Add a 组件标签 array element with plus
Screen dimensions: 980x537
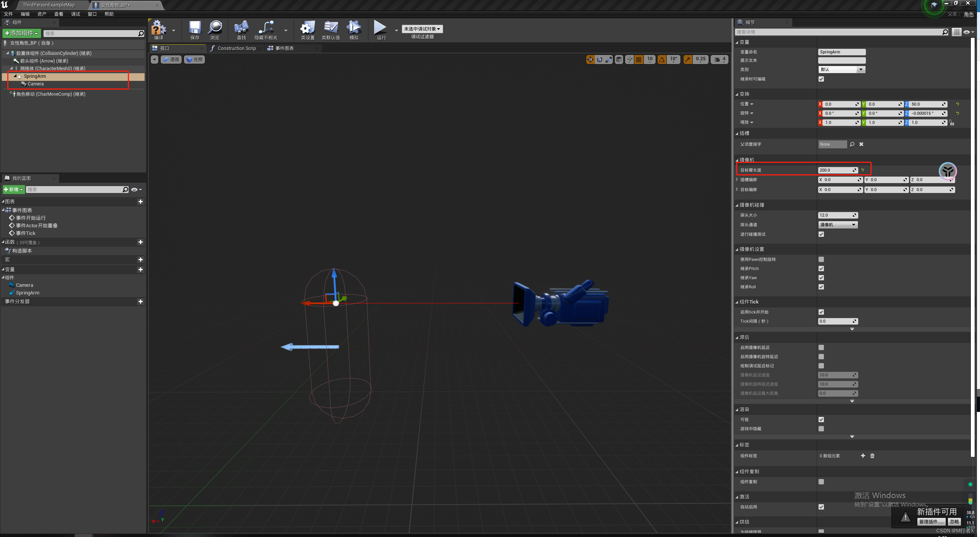[x=863, y=456]
